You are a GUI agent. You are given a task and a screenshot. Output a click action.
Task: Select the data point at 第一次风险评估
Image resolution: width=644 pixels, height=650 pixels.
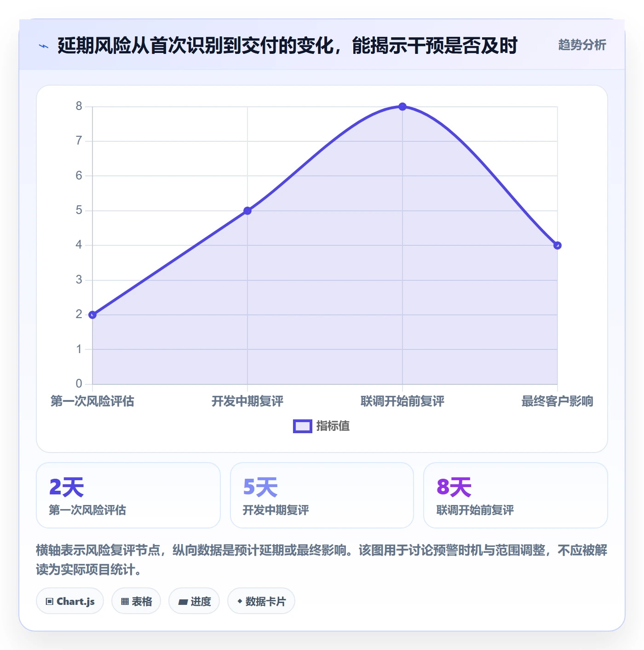pos(92,315)
